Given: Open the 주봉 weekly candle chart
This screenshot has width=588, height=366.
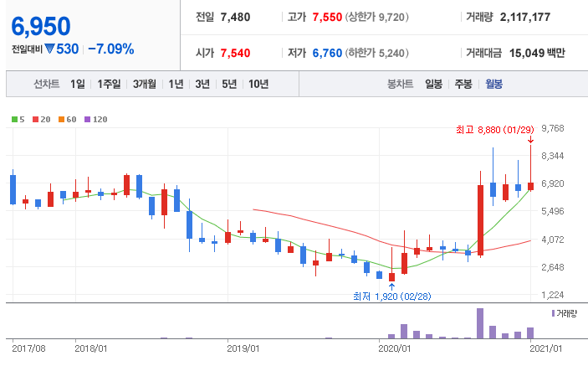Looking at the screenshot, I should 463,84.
